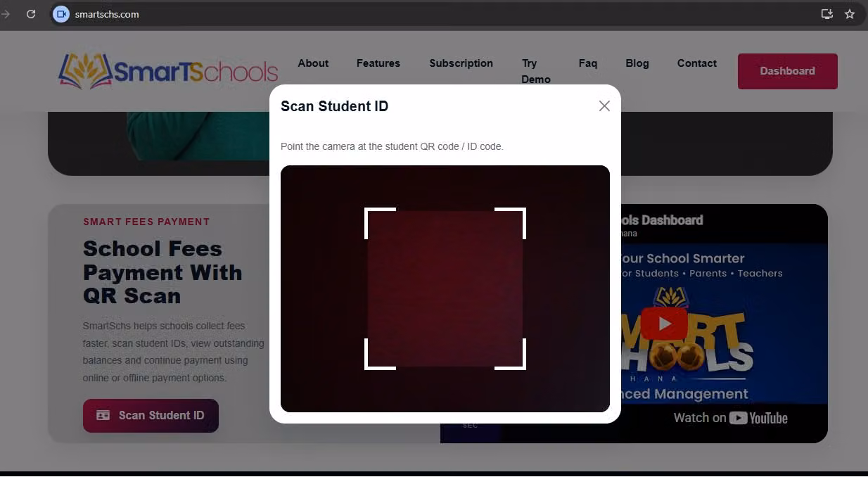Screen dimensions: 868x477
Task: Open the Blog menu item
Action: [x=637, y=63]
